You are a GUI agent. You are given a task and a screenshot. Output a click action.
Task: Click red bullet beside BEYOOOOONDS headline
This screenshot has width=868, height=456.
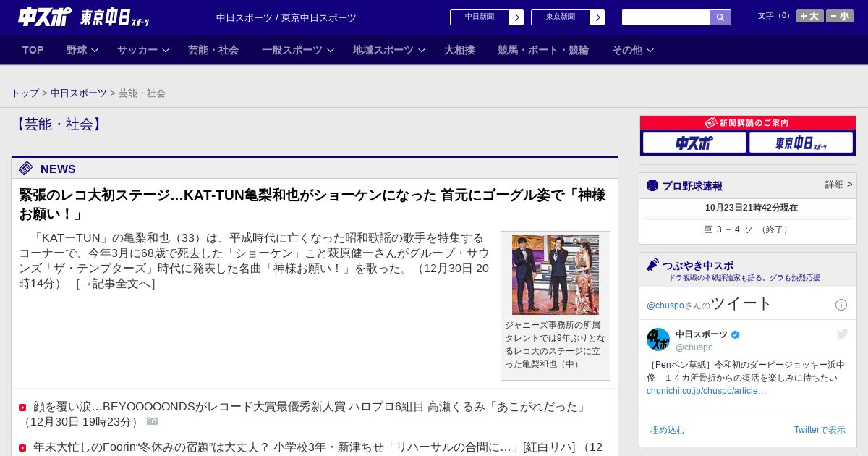click(22, 408)
